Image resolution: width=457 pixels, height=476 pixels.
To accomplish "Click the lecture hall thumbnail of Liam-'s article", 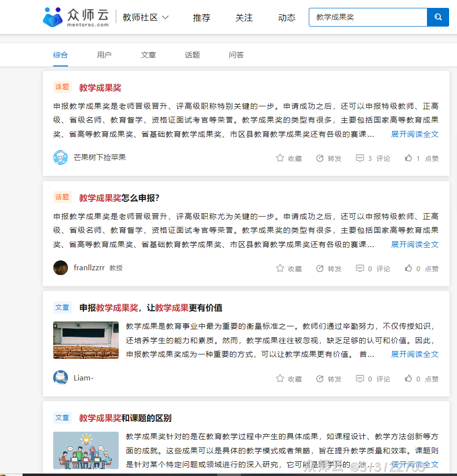I will coord(86,340).
